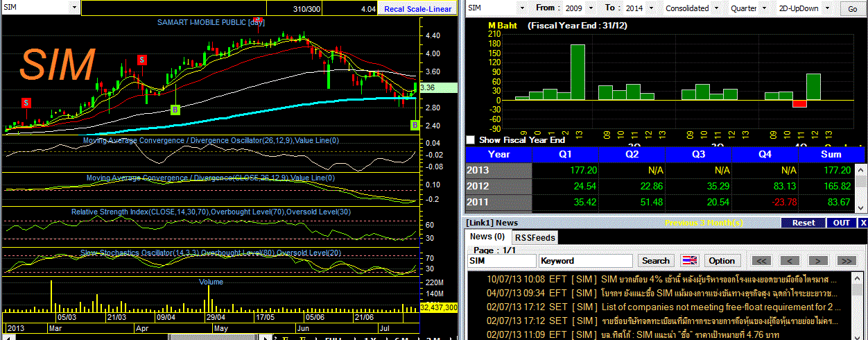868x340 pixels.
Task: Click the 2013 year row header
Action: pyautogui.click(x=498, y=170)
